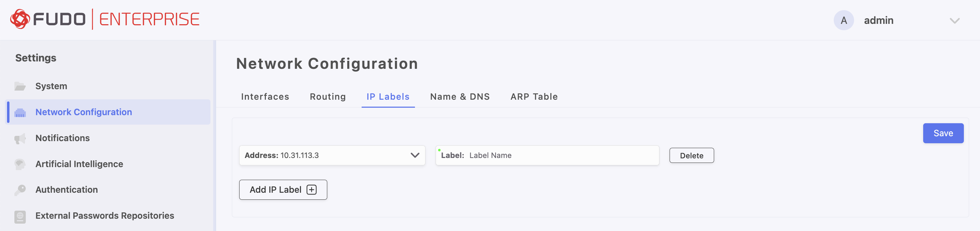Click the Add IP Label button
This screenshot has height=231, width=980.
(283, 190)
